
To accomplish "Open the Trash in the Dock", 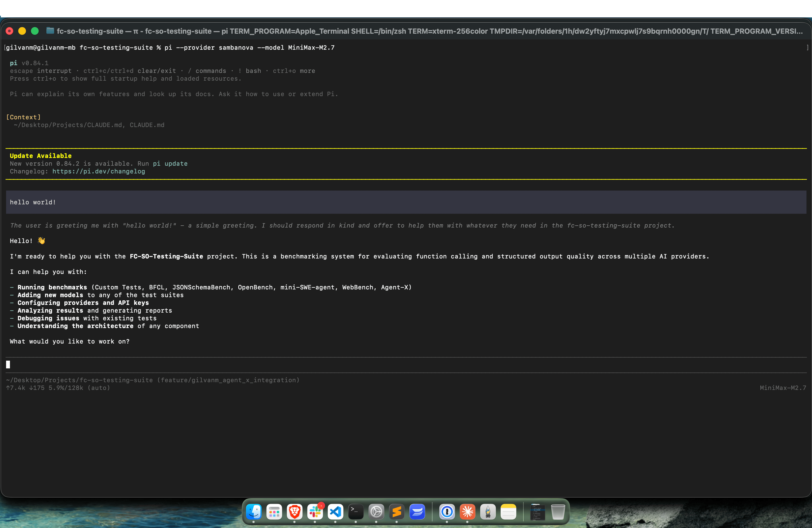I will 558,512.
